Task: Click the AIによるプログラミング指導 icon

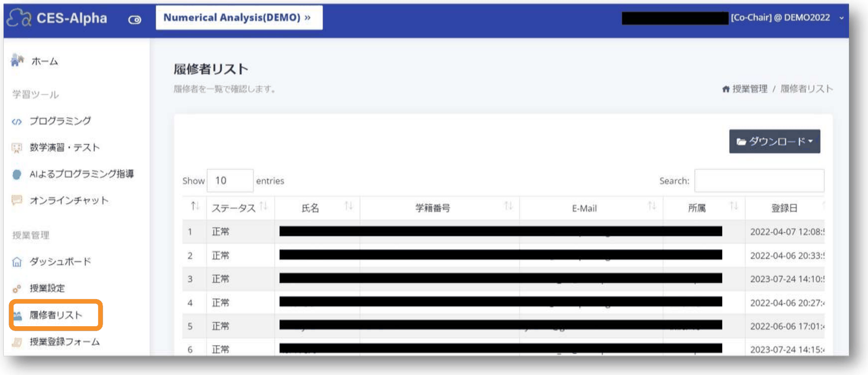Action: (x=17, y=174)
